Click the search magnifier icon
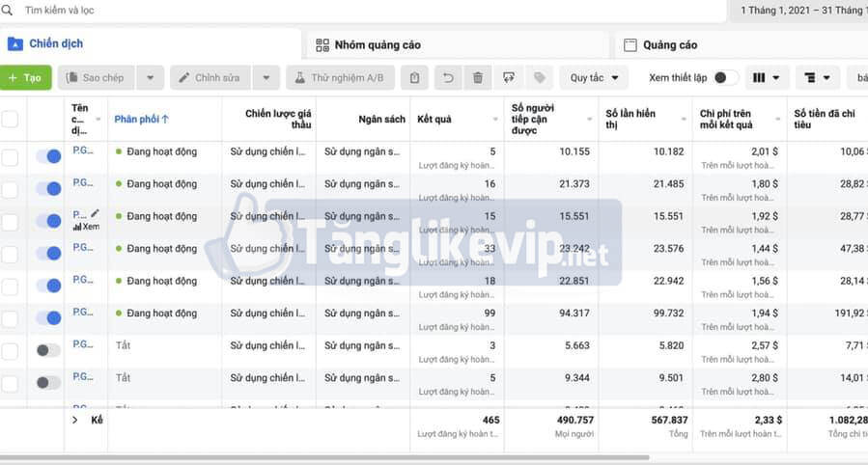 tap(7, 11)
